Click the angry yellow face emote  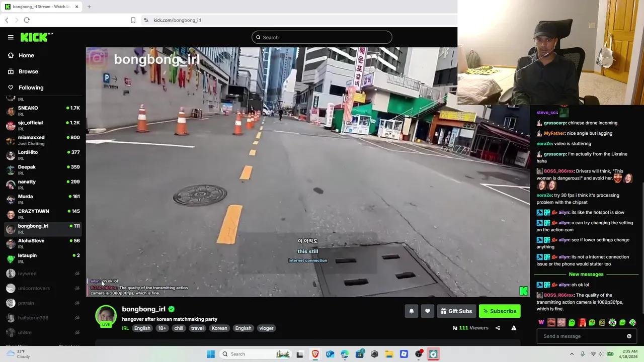(x=602, y=322)
